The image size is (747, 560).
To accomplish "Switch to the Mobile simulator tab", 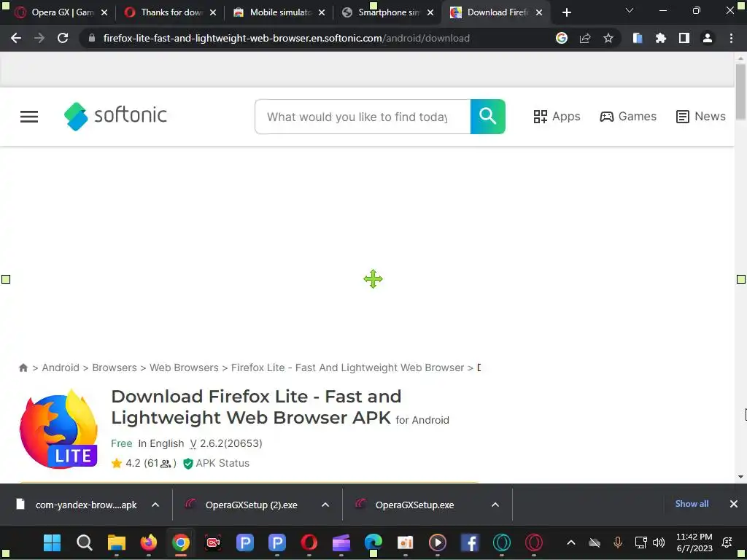I will (x=279, y=12).
